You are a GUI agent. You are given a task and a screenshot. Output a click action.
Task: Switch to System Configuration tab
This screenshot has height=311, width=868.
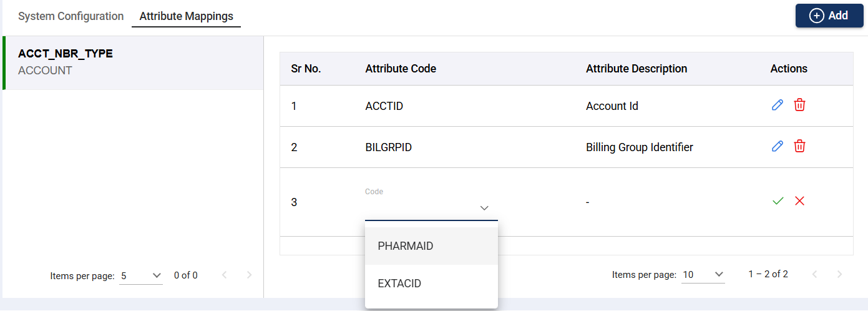point(71,16)
